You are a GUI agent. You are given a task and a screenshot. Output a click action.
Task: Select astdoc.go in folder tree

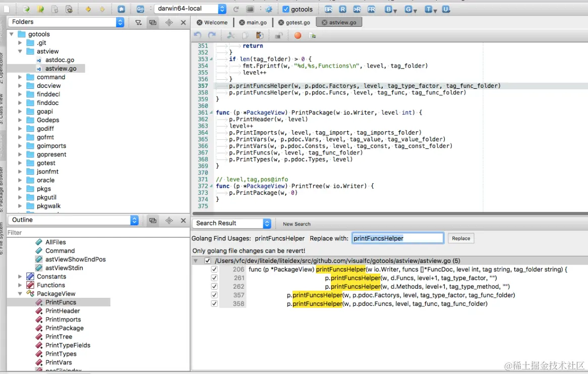(x=60, y=60)
